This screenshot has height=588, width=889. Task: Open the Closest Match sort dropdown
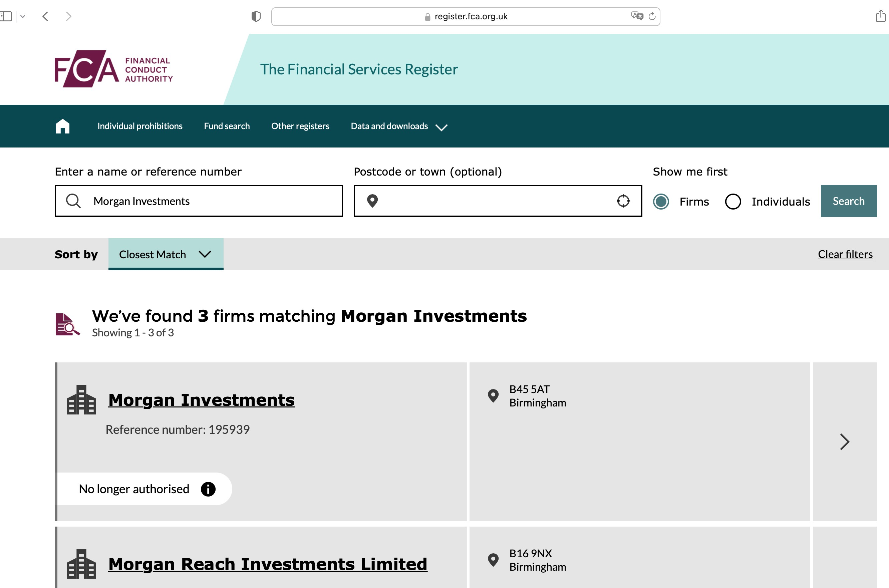coord(166,254)
